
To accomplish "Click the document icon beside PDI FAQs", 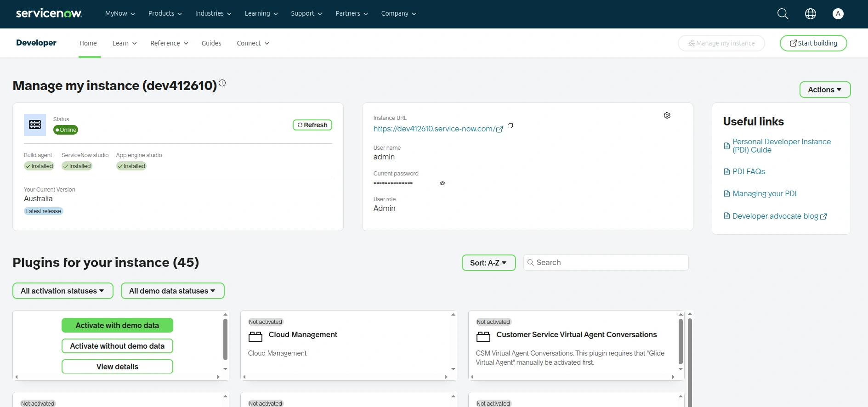I will point(727,172).
